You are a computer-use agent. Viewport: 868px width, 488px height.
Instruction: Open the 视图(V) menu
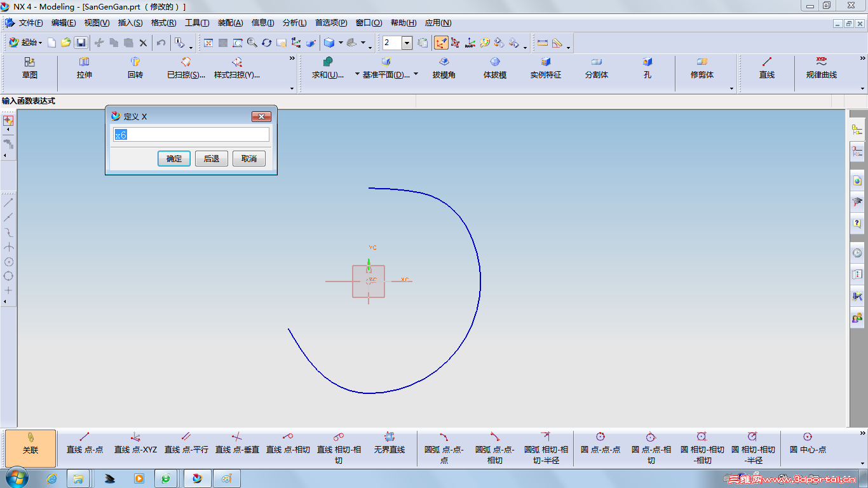[x=97, y=23]
